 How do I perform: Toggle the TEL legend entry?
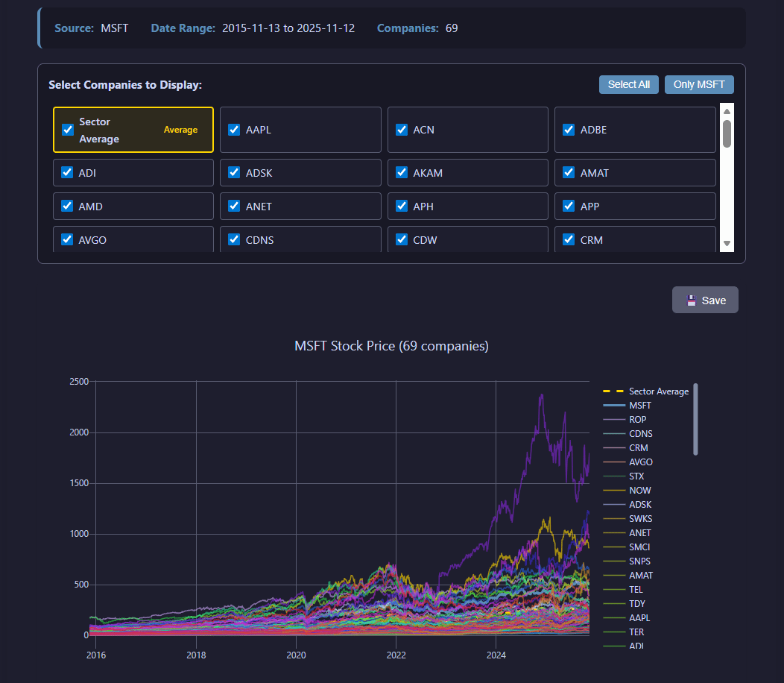pos(624,590)
